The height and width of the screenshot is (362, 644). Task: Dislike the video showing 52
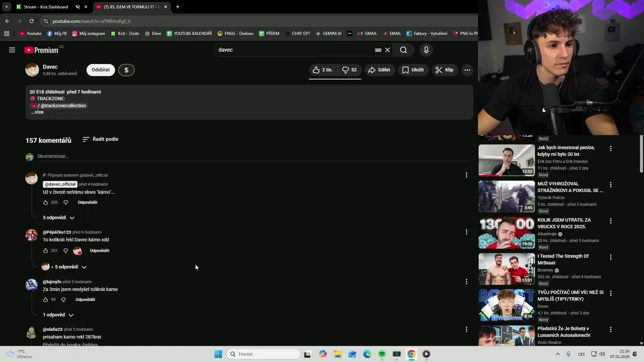pyautogui.click(x=349, y=70)
